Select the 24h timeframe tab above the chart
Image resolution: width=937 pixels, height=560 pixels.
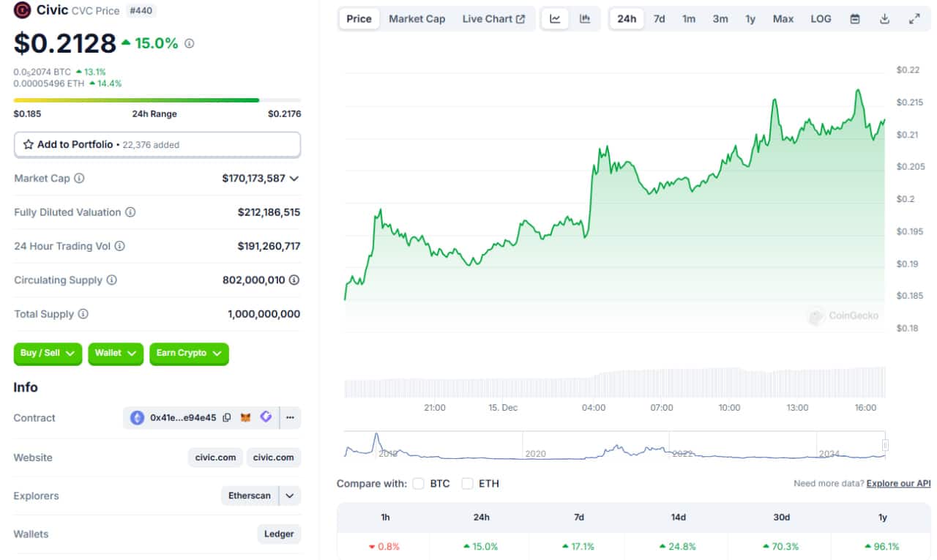pyautogui.click(x=627, y=19)
